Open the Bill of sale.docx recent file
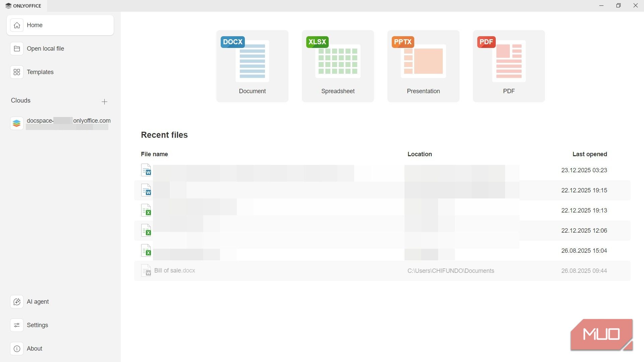The width and height of the screenshot is (644, 362). tap(382, 271)
